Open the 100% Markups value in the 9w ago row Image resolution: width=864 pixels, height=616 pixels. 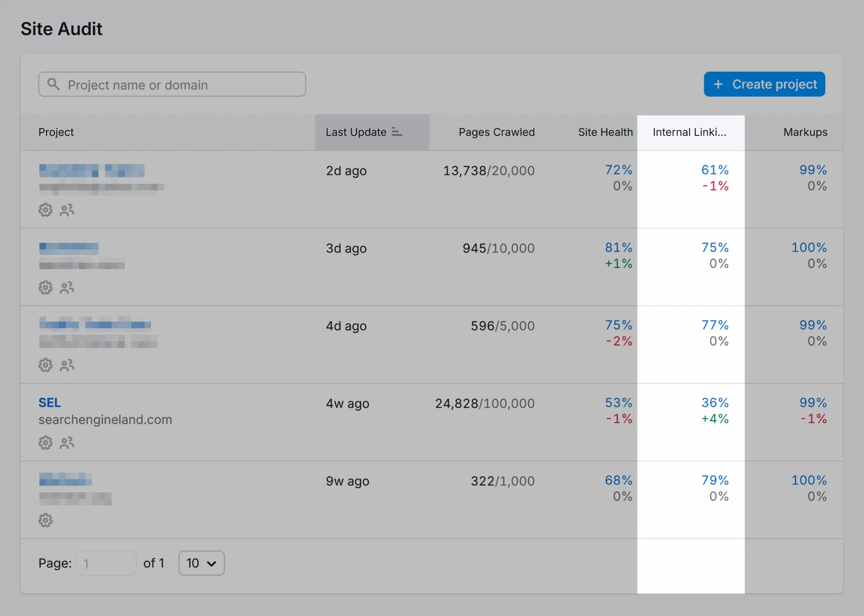pyautogui.click(x=809, y=480)
